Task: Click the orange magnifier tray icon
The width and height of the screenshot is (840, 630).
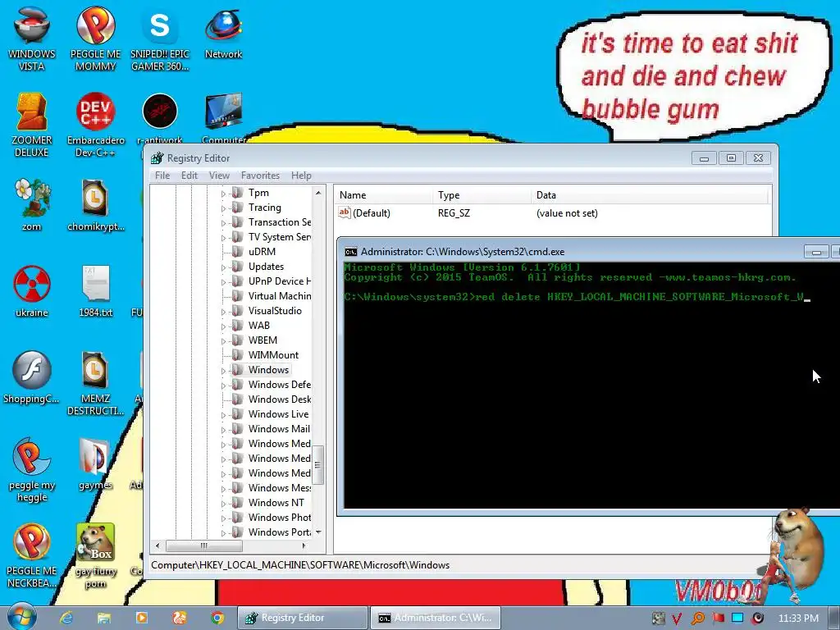Action: point(697,619)
